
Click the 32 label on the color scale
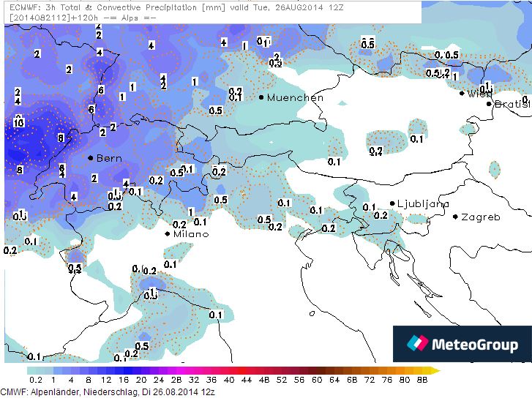coord(194,380)
